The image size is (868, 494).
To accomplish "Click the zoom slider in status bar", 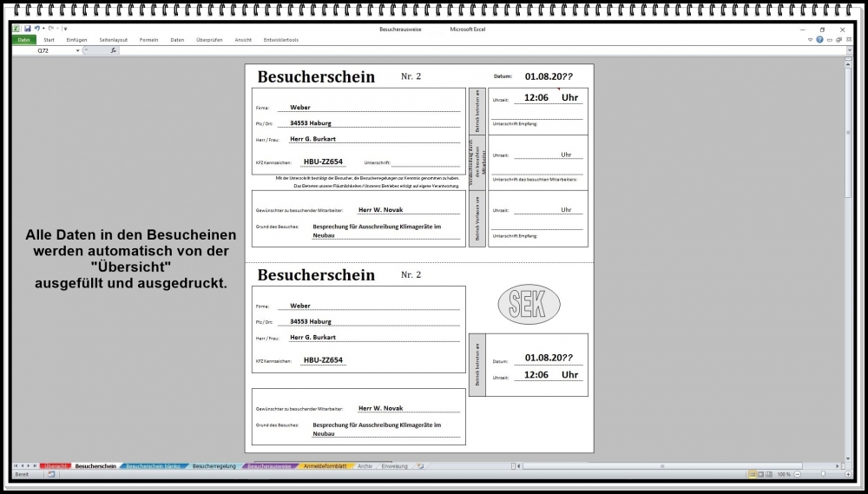I will pos(824,474).
